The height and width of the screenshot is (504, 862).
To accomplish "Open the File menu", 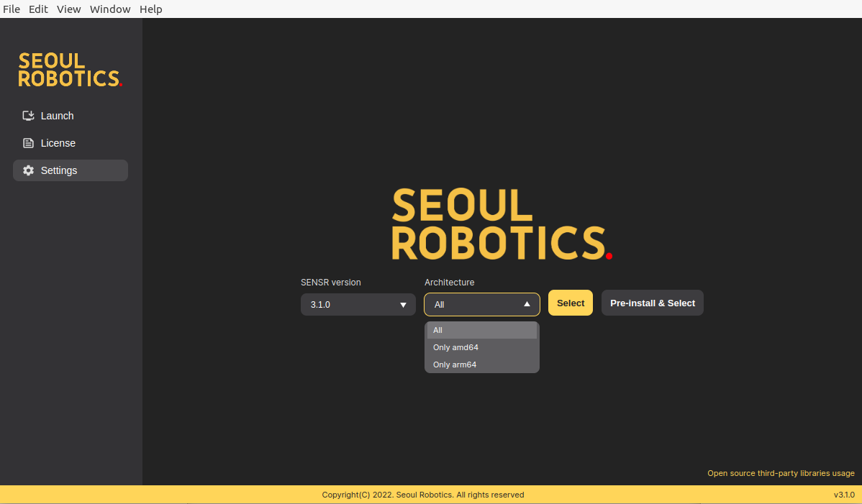I will [12, 9].
